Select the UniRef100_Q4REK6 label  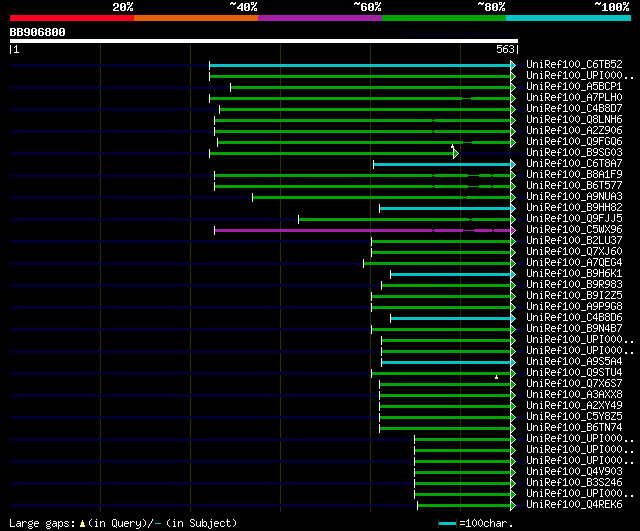point(574,505)
